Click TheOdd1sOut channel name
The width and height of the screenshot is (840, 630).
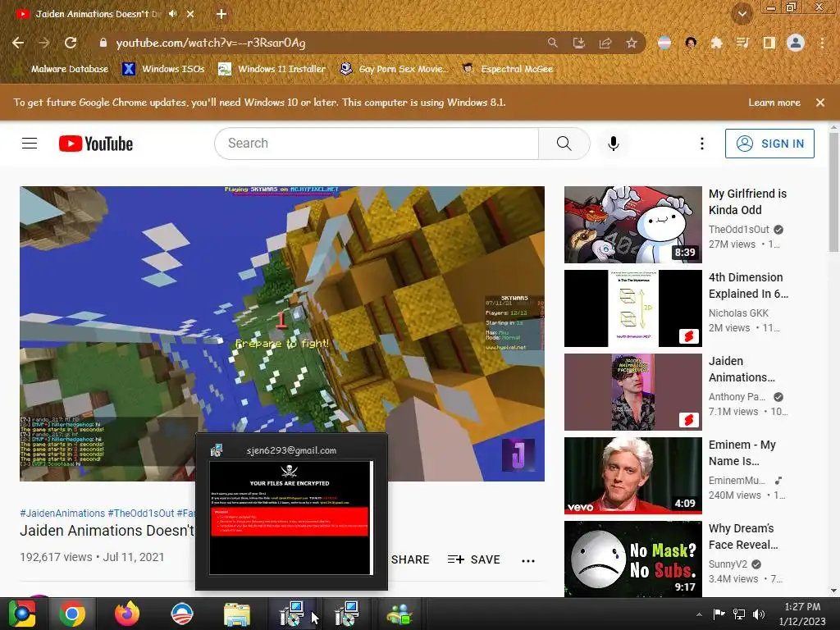pos(739,230)
